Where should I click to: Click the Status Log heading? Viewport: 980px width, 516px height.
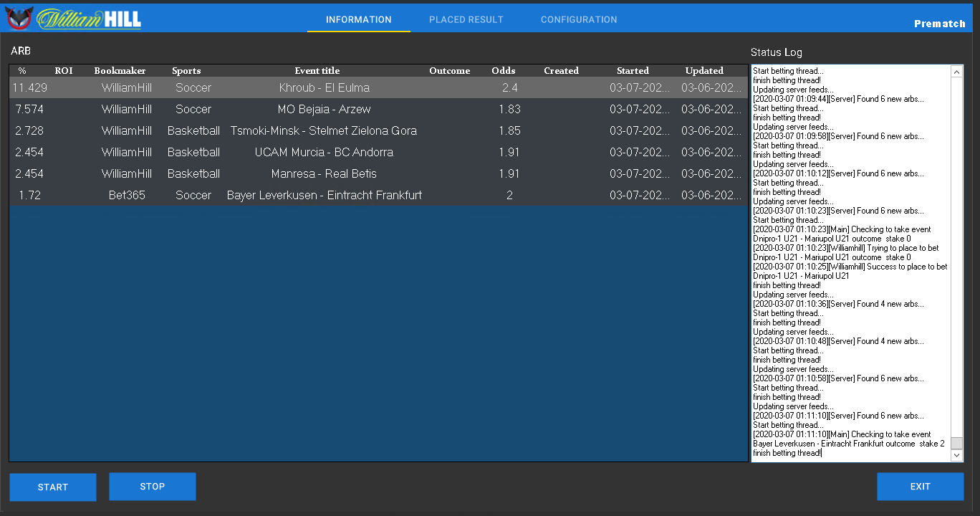777,52
